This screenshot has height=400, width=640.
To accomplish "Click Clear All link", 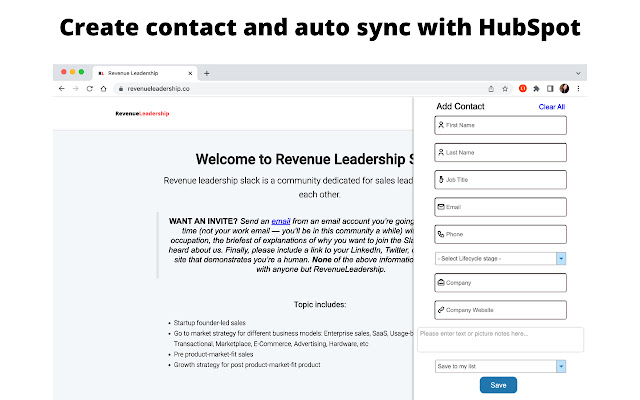I will click(552, 107).
